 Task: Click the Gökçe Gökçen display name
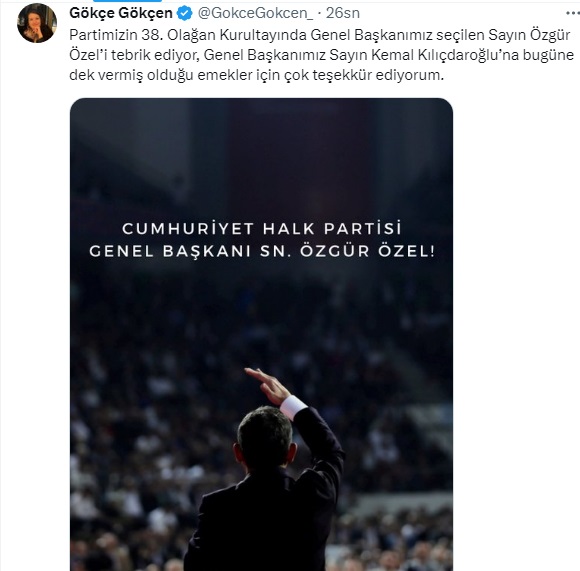coord(121,13)
